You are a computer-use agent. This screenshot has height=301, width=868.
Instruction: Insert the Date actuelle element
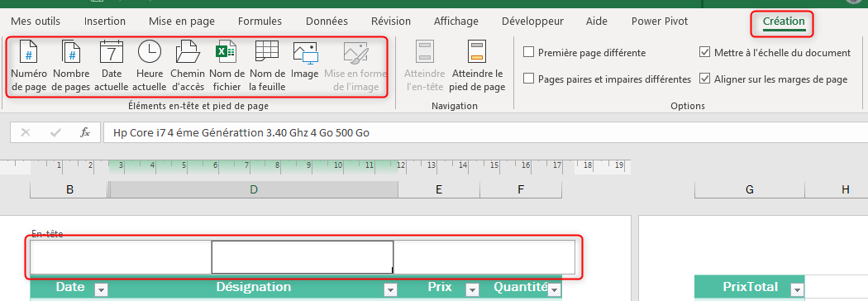point(112,66)
